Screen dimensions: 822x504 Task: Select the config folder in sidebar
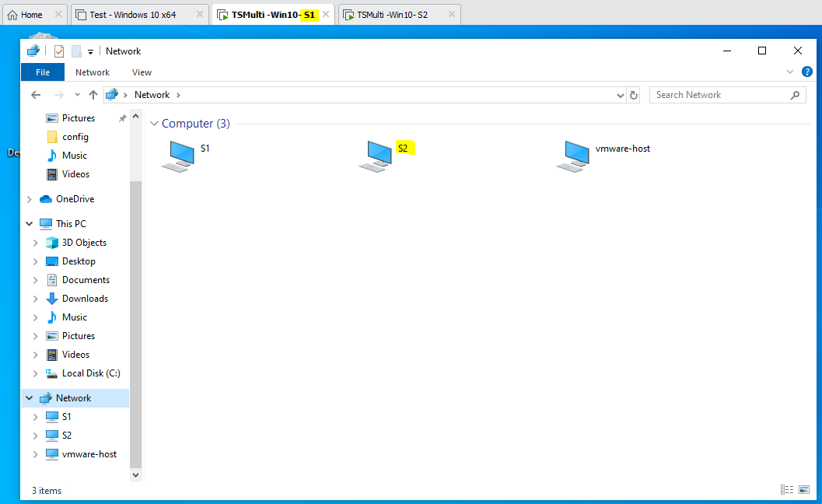75,137
